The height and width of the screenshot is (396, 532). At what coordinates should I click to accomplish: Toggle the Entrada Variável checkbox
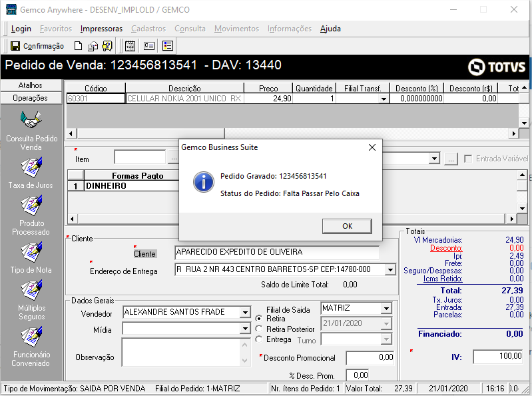468,159
